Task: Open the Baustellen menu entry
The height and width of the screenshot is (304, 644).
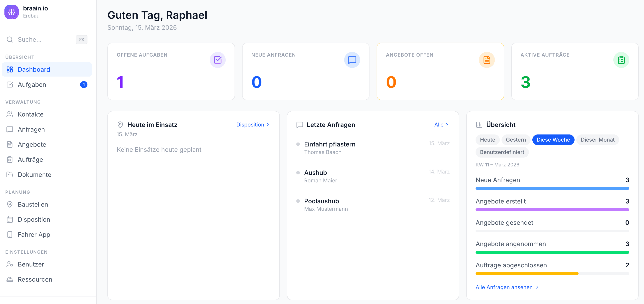Action: [x=33, y=204]
